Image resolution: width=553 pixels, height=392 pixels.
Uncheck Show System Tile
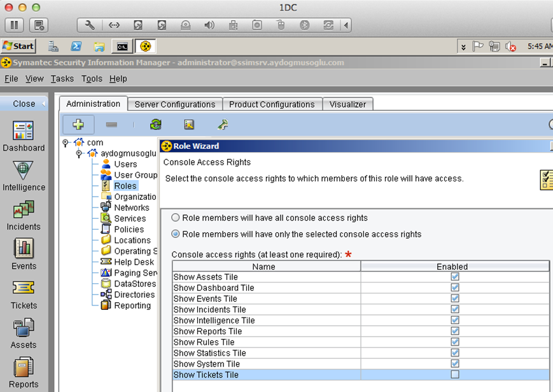pos(455,364)
